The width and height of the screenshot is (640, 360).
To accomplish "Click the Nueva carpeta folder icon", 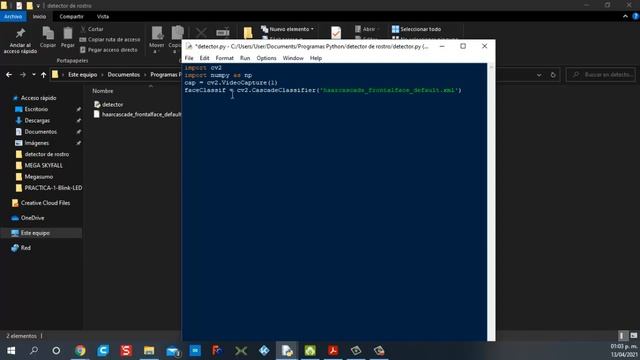I will (x=248, y=33).
